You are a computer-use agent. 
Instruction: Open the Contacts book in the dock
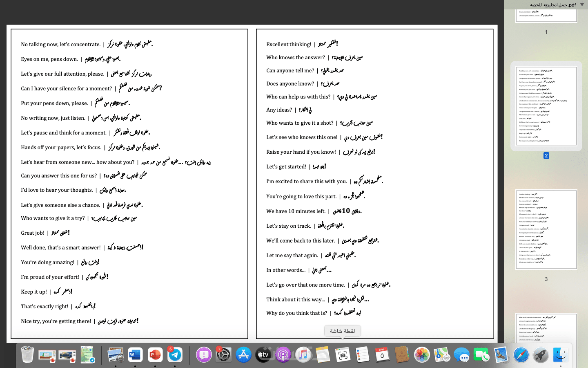click(x=402, y=355)
